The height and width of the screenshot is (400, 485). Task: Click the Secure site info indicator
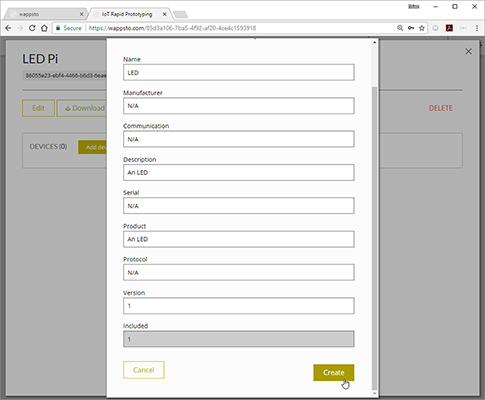pos(69,28)
